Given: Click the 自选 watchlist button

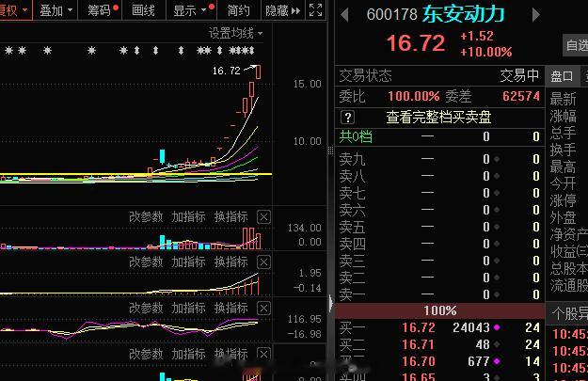Looking at the screenshot, I should 577,45.
